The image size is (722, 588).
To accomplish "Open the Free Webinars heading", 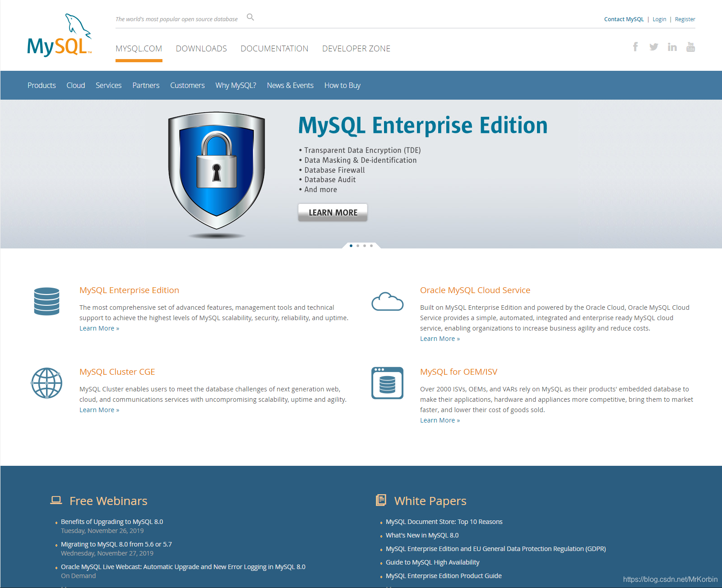I will pyautogui.click(x=108, y=501).
